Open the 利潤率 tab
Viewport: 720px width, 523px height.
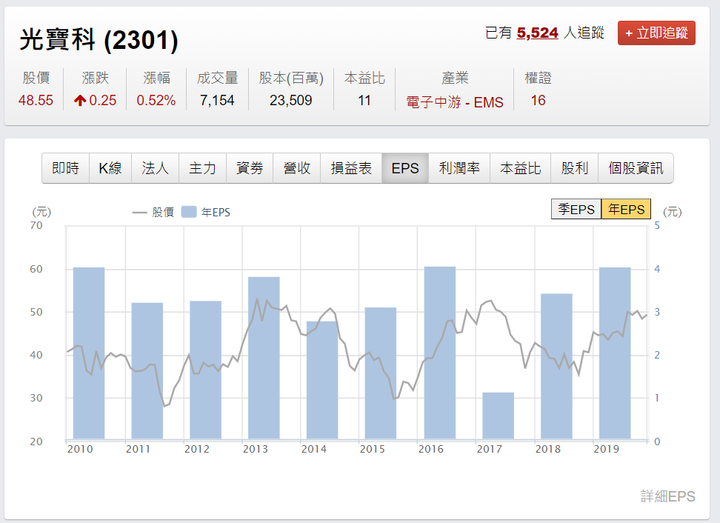459,168
